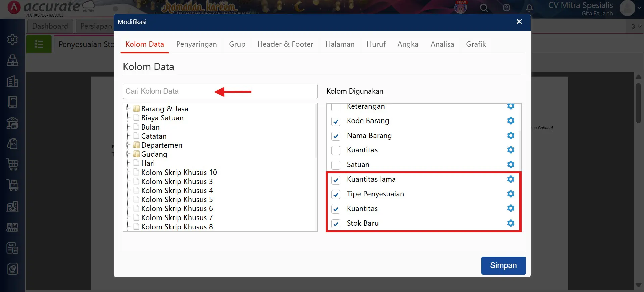
Task: Enable the Satuan column checkbox
Action: pyautogui.click(x=336, y=165)
